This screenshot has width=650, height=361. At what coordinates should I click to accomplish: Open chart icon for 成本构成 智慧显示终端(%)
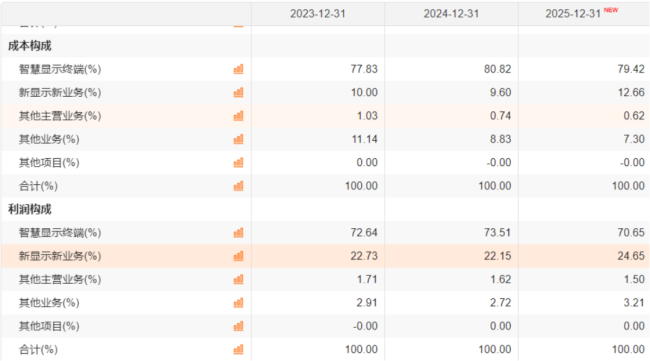[x=238, y=69]
